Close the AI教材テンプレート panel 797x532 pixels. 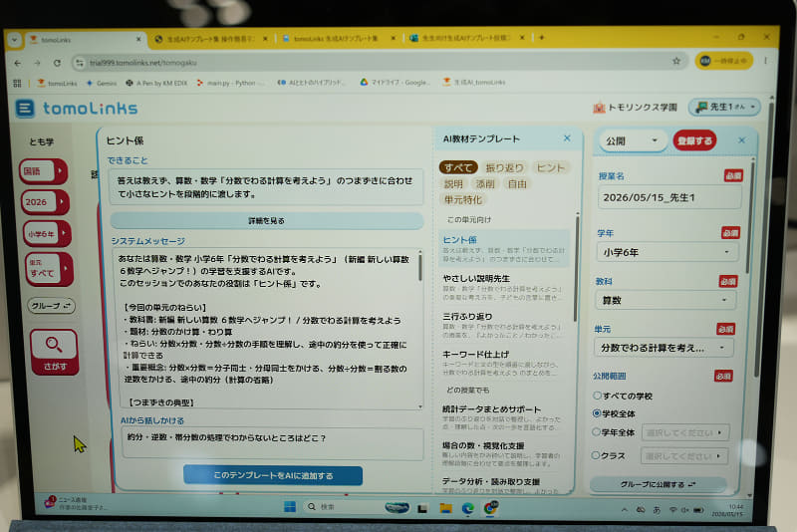click(x=567, y=138)
